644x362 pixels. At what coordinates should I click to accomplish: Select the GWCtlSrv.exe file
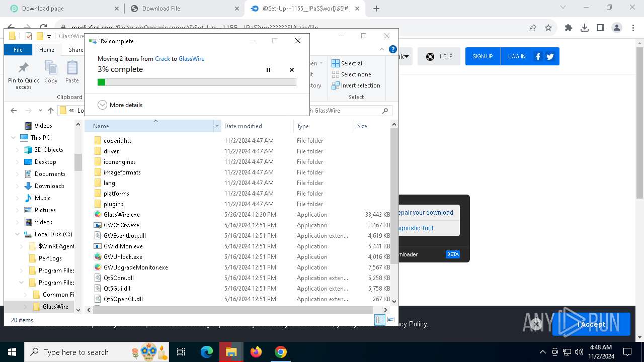[x=121, y=225]
